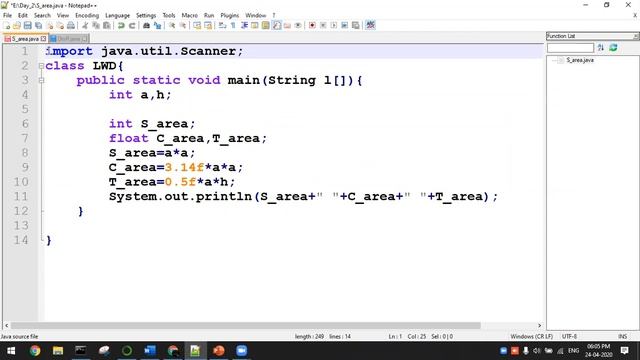
Task: Toggle the Document Map toolbar icon
Action: pos(266,25)
